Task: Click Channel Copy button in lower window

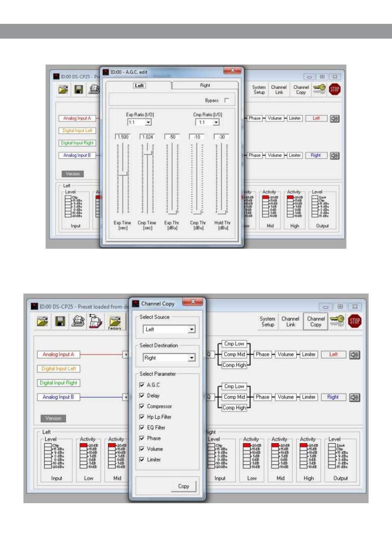Action: click(316, 321)
